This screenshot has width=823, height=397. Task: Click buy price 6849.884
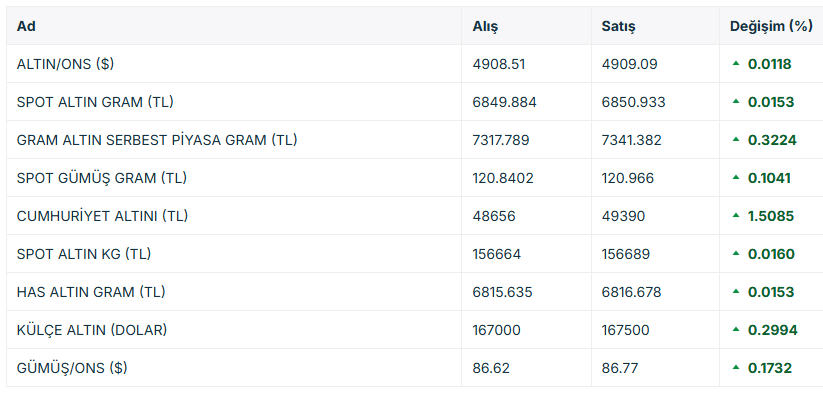pyautogui.click(x=504, y=102)
